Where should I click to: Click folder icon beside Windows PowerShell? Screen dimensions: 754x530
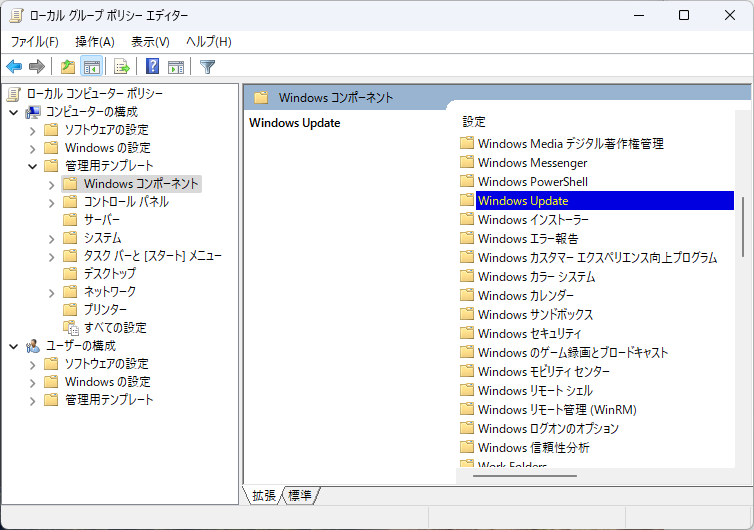(466, 181)
